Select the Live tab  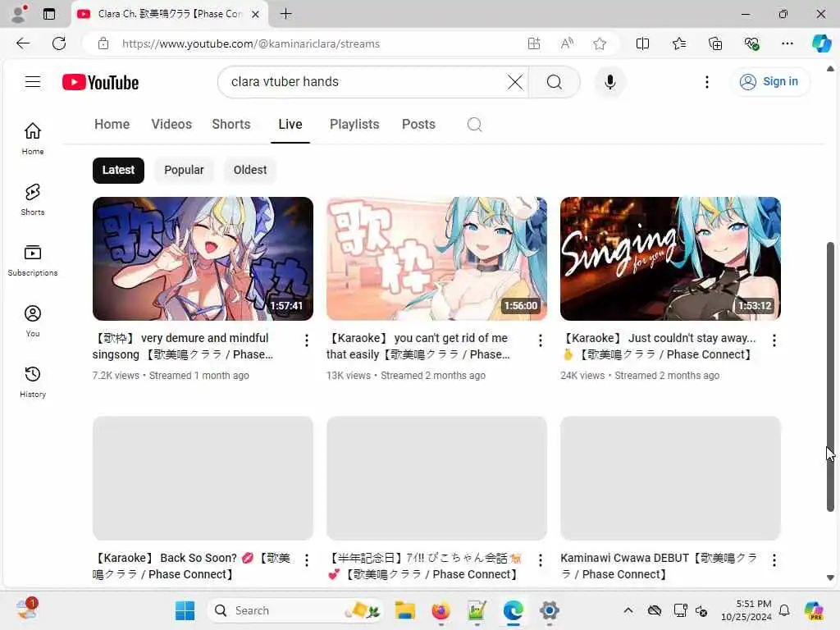pos(290,125)
